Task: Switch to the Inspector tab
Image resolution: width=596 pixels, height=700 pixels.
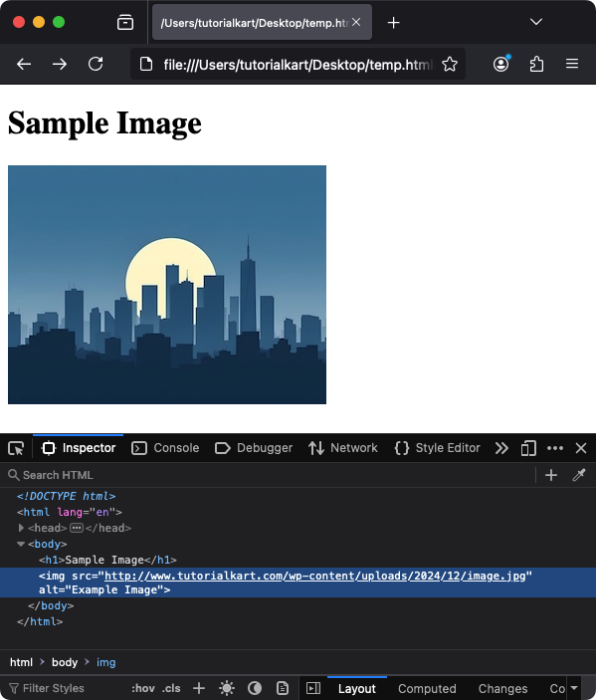Action: 78,448
